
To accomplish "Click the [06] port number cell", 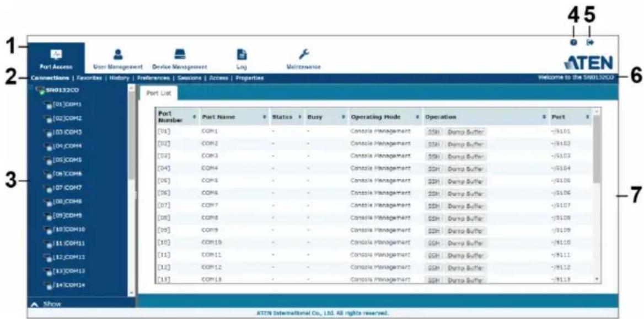I will point(163,192).
